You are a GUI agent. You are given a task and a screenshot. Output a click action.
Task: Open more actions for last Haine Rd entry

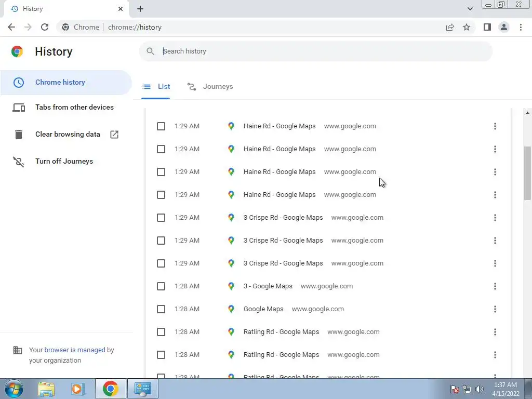(495, 195)
